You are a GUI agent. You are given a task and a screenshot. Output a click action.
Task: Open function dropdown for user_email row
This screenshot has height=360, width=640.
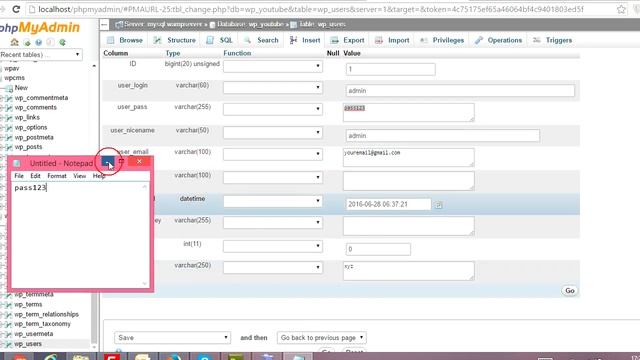pos(273,154)
